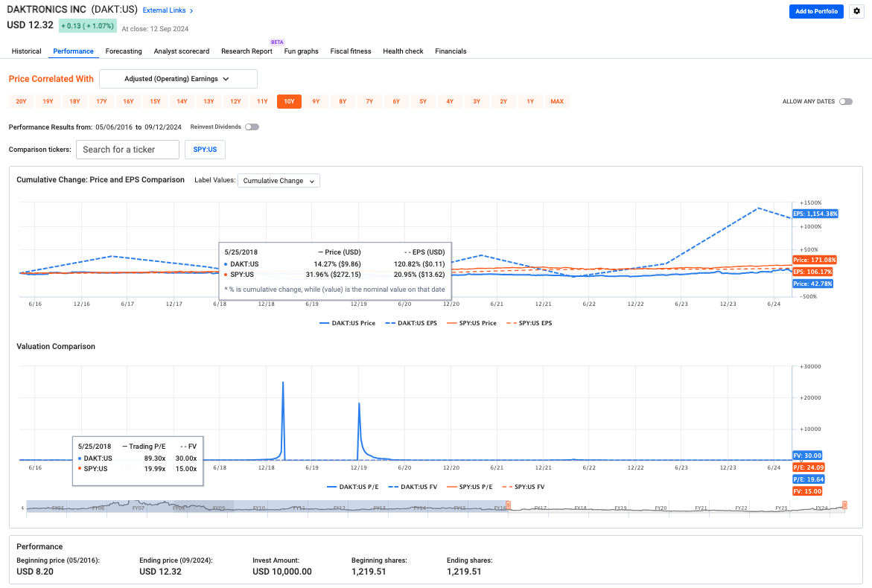
Task: Toggle DAKT:US EPS legend series
Action: click(x=411, y=323)
